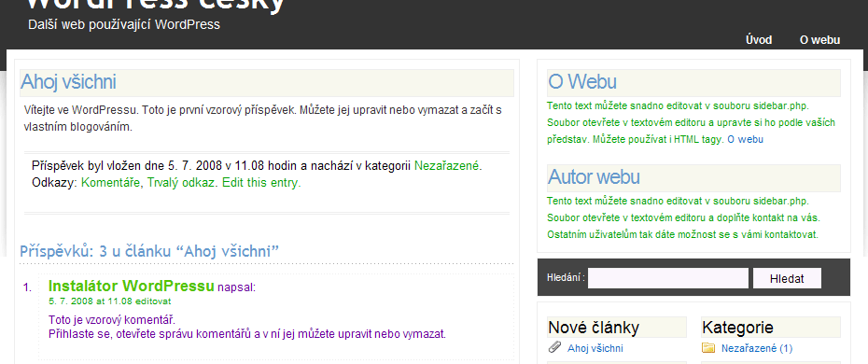Open the Nezařazené category link in post meta

(447, 165)
